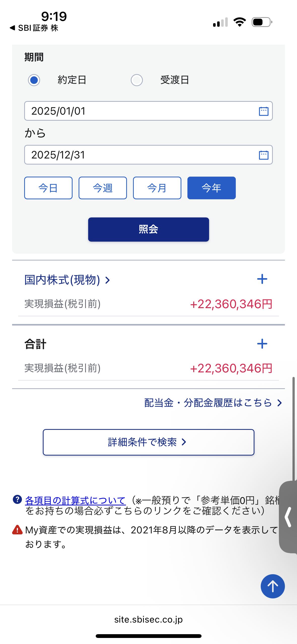Tap the back arrow to SBI証券 株
The width and height of the screenshot is (297, 644).
coord(12,28)
